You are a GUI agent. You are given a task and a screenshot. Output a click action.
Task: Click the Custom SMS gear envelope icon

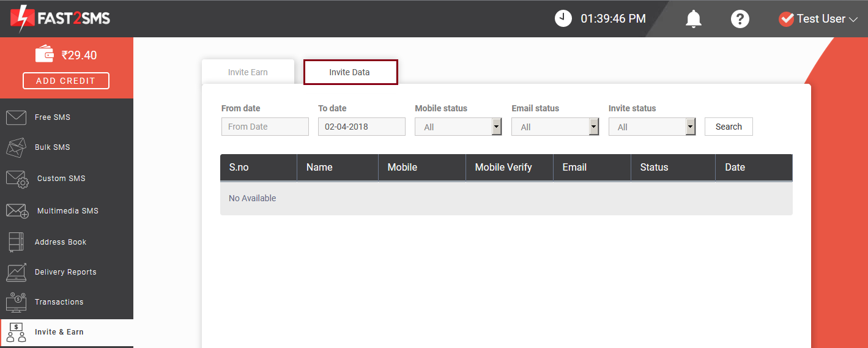17,179
